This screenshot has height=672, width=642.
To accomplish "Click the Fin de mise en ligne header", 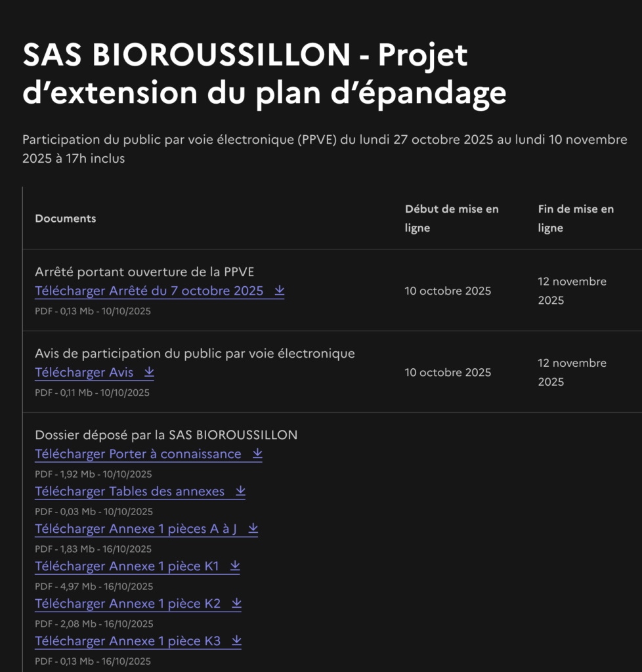I will tap(576, 219).
